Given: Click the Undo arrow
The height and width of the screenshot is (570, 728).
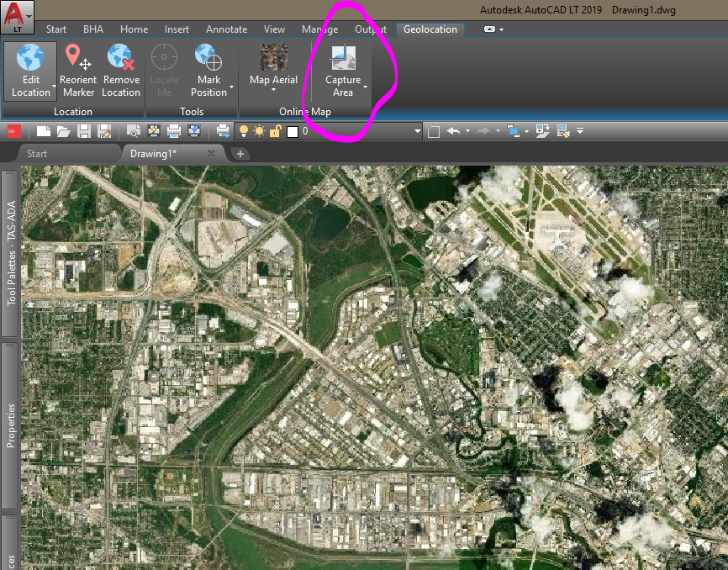Looking at the screenshot, I should click(x=453, y=131).
